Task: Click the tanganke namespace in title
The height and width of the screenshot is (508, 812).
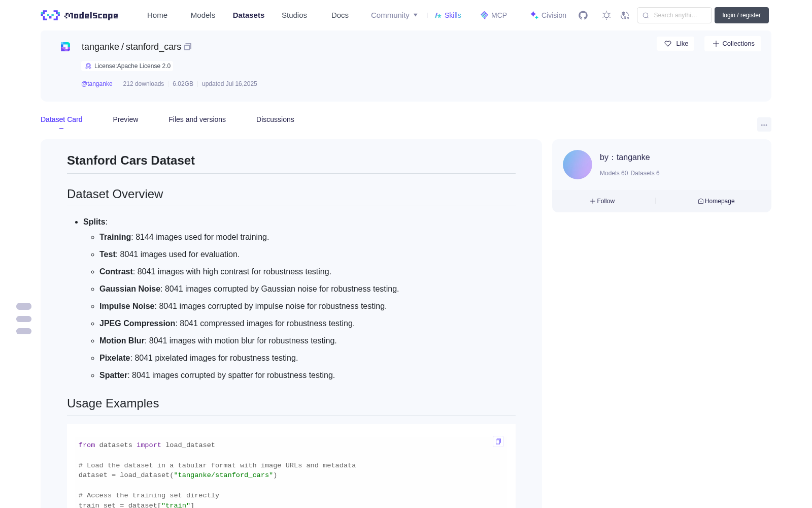Action: pos(100,47)
